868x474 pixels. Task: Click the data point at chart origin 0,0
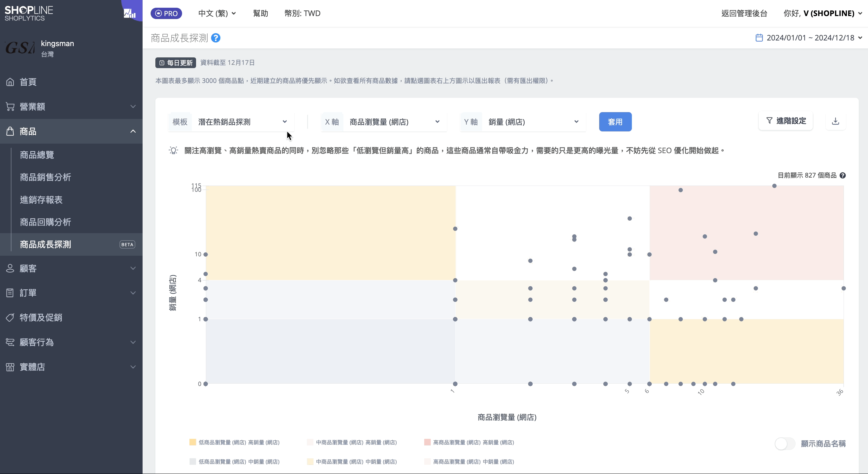coord(206,384)
